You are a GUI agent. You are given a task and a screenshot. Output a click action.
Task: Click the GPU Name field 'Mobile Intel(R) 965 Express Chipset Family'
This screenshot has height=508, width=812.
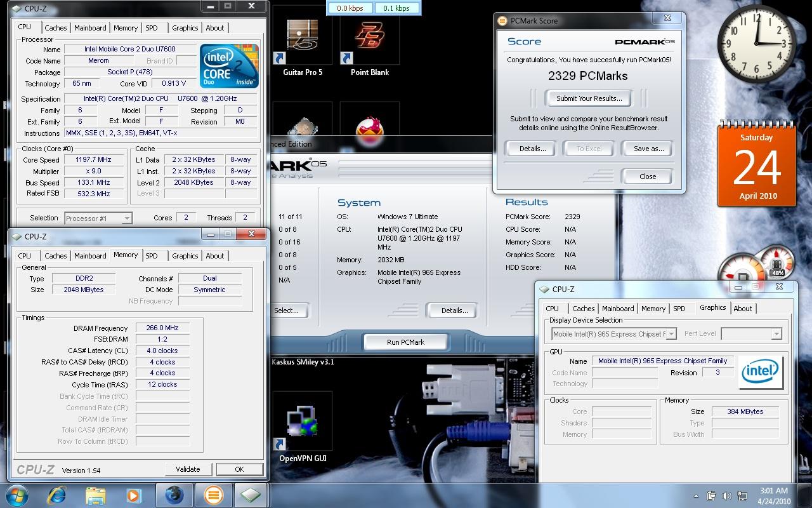pyautogui.click(x=662, y=361)
